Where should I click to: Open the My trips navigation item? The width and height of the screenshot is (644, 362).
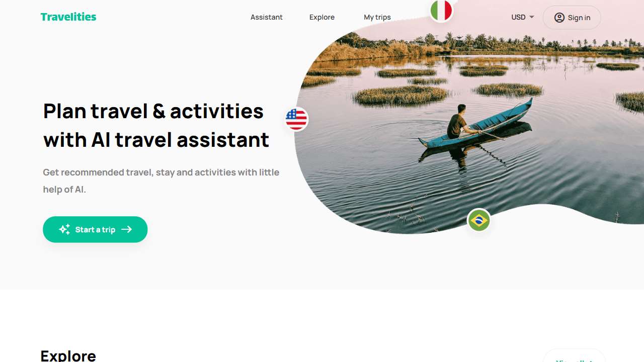pyautogui.click(x=377, y=17)
